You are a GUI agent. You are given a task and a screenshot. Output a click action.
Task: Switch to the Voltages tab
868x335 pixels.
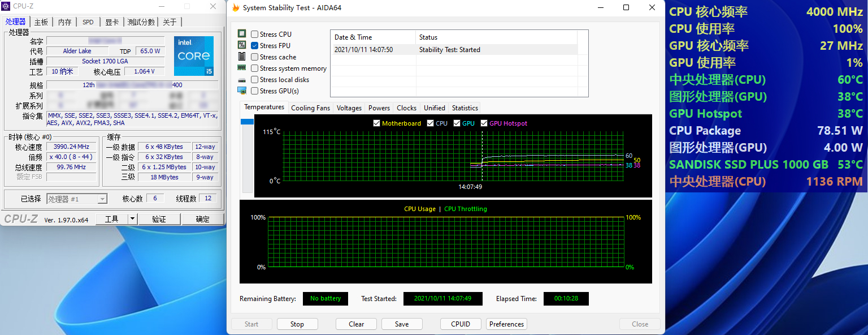[349, 108]
